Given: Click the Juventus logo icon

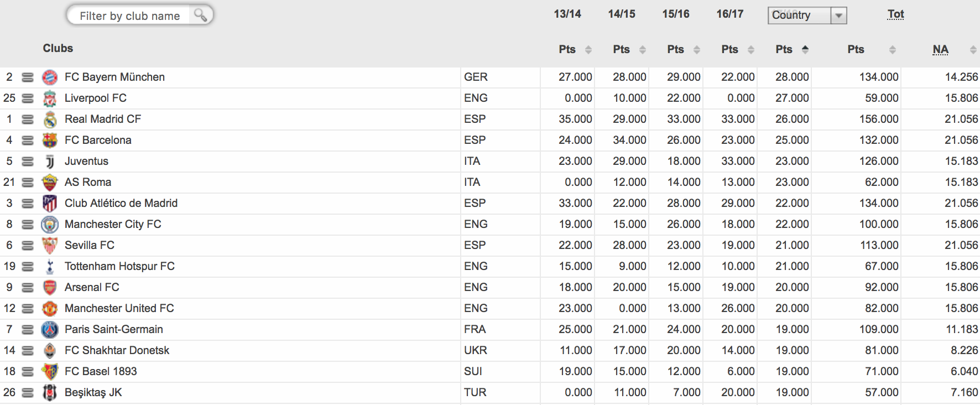Looking at the screenshot, I should point(50,162).
